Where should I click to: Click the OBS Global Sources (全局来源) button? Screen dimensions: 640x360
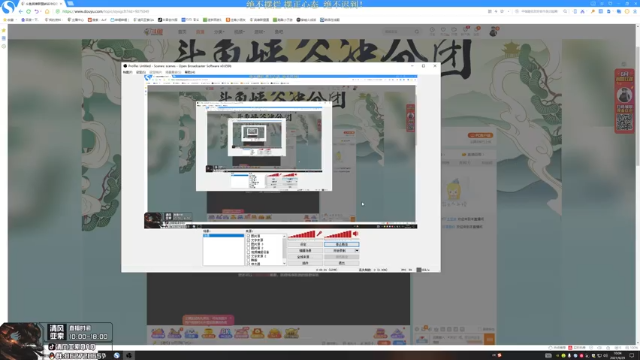305,257
